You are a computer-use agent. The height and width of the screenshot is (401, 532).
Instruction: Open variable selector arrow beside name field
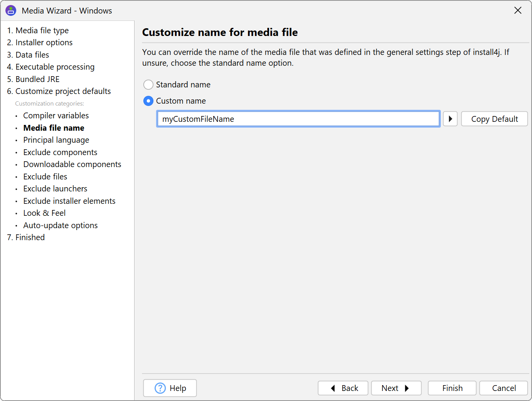pyautogui.click(x=450, y=119)
